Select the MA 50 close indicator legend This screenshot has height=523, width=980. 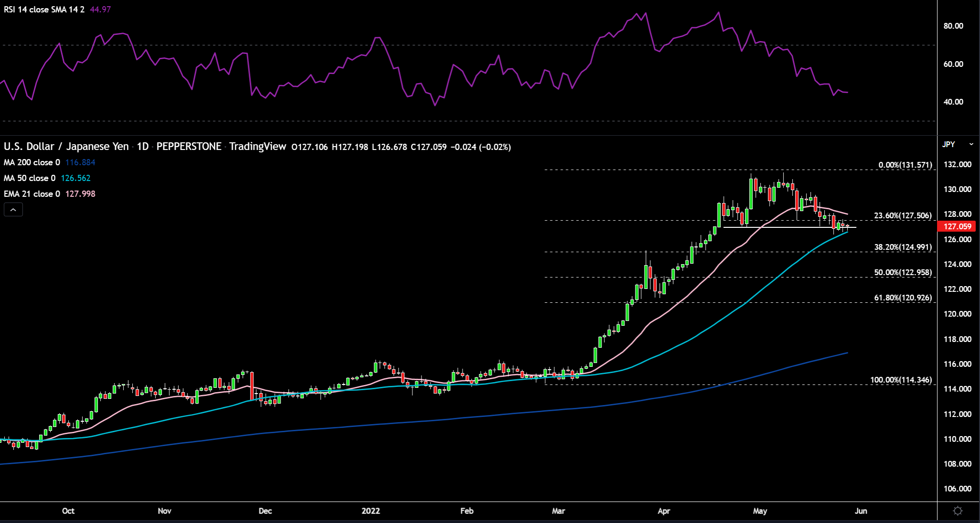point(30,178)
